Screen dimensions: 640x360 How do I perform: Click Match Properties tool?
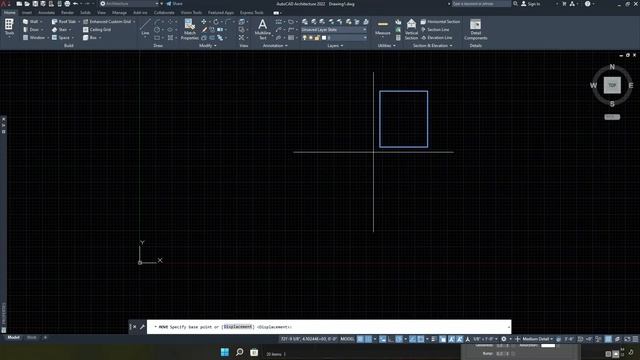point(189,29)
